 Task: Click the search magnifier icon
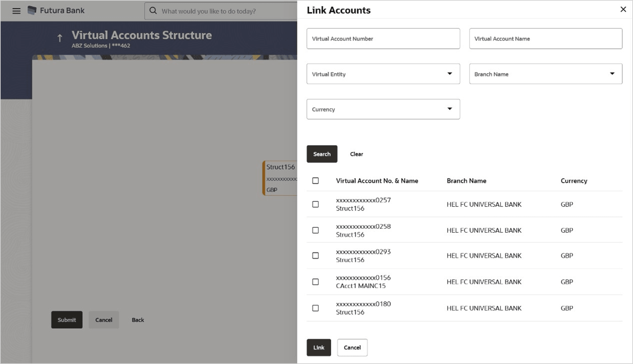click(153, 11)
